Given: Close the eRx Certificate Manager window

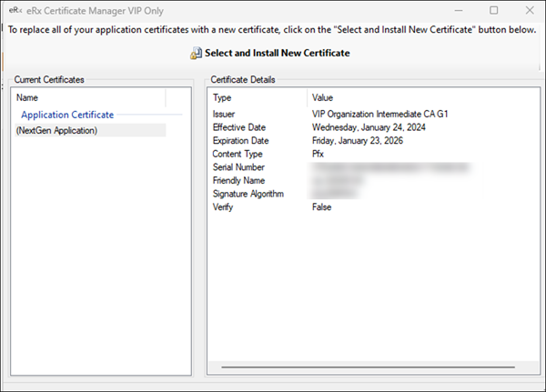Looking at the screenshot, I should (530, 10).
